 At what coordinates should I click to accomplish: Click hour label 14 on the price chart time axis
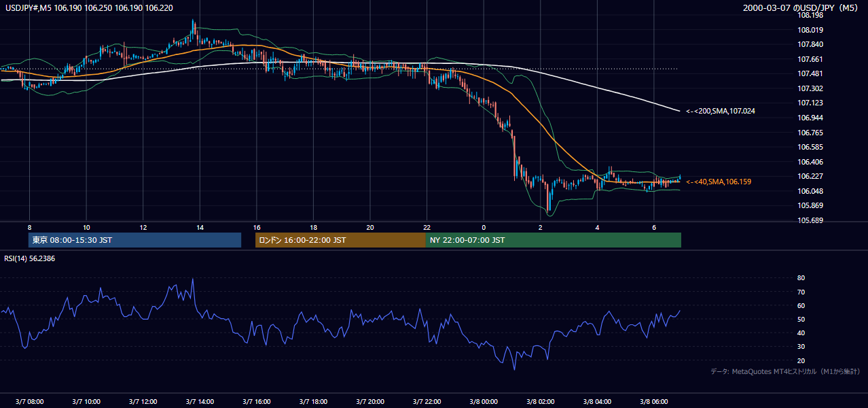(x=200, y=227)
